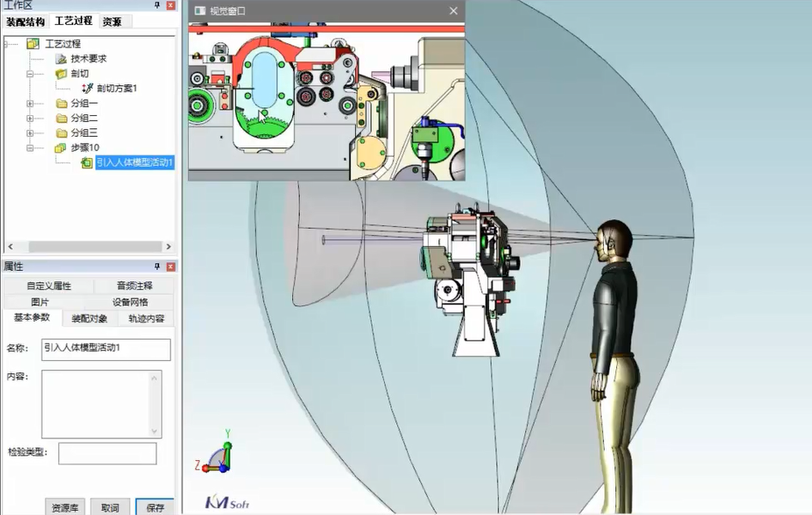Click the 剖切方案1 section plan icon
Viewport: 812px width, 515px height.
pos(87,88)
